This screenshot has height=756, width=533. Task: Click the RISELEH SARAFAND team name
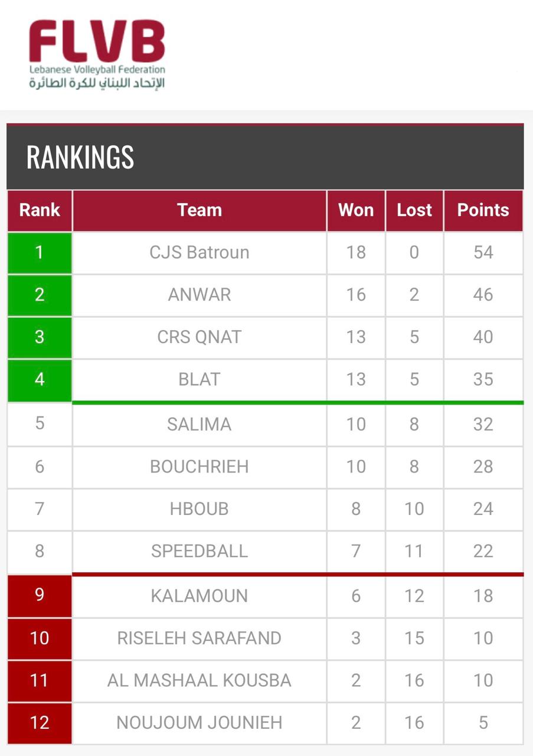[x=200, y=638]
